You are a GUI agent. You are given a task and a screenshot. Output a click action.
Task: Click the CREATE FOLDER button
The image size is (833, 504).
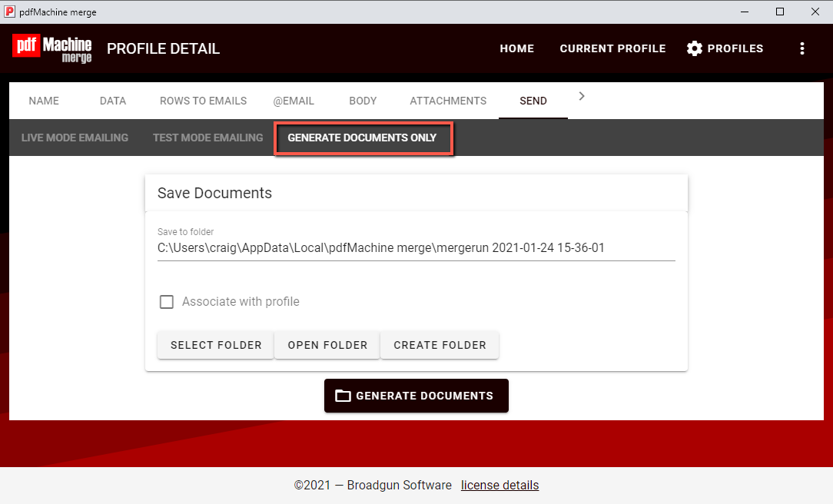click(x=440, y=345)
